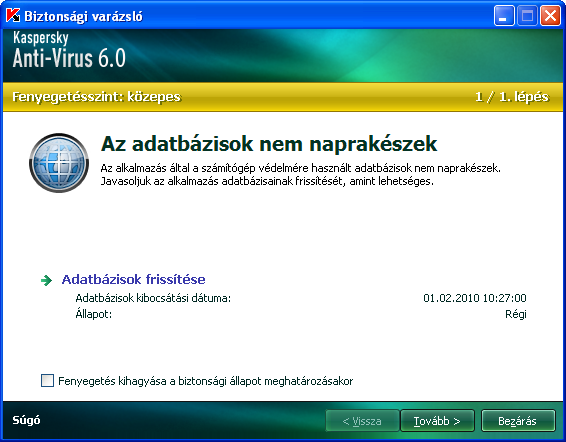
Task: Click the Kaspersky logo icon in title bar
Action: pyautogui.click(x=13, y=16)
